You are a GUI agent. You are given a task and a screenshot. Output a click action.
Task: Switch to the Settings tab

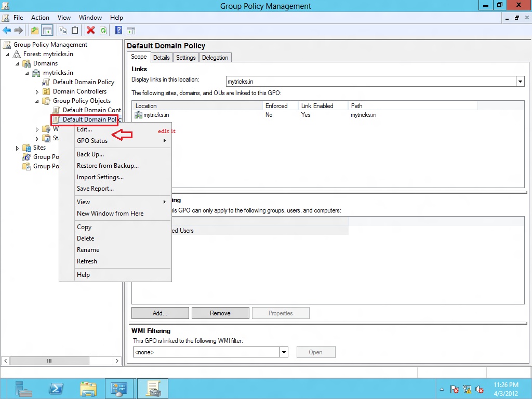pos(185,58)
